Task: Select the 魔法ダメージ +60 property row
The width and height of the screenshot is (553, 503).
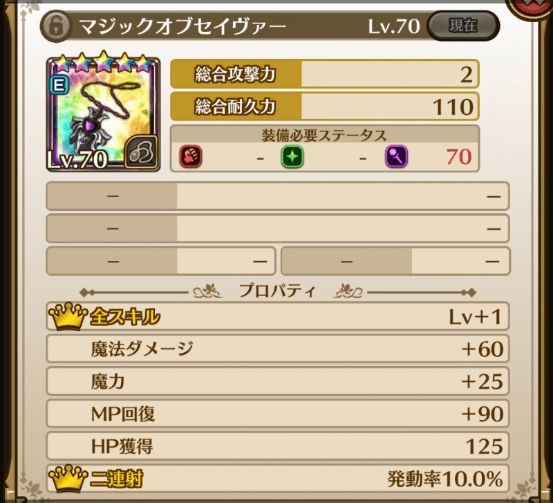Action: [x=278, y=349]
